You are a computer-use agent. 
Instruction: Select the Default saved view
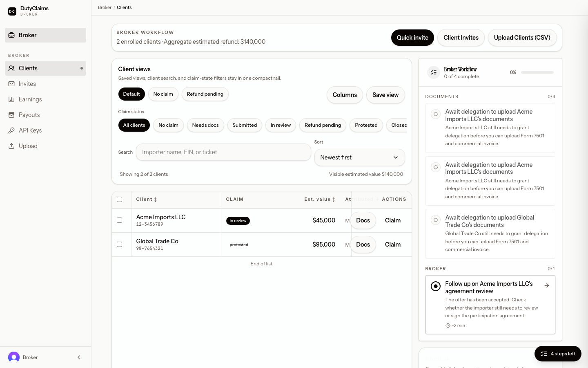click(131, 94)
